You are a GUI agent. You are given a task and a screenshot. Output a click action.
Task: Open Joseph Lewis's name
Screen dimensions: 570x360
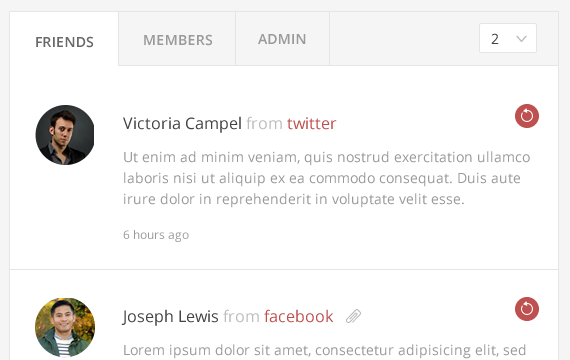(x=170, y=317)
